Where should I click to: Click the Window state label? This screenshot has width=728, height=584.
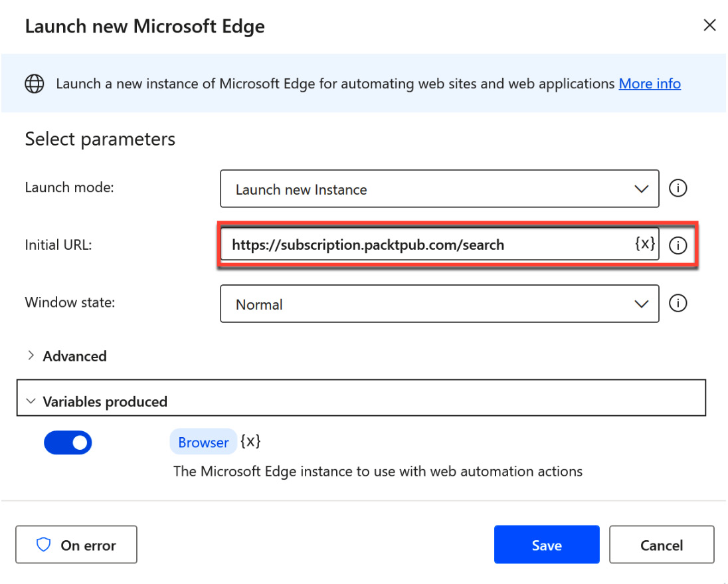[x=70, y=302]
